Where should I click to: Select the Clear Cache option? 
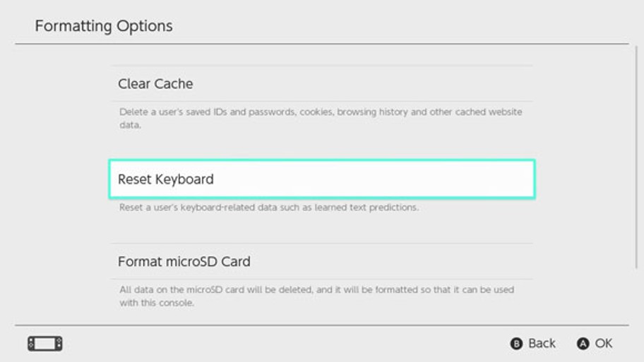pos(322,84)
